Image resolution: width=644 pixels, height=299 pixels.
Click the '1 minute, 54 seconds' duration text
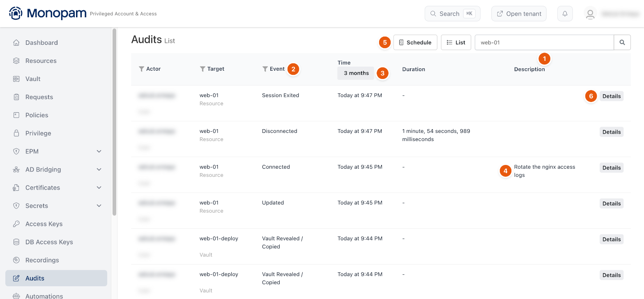point(436,135)
